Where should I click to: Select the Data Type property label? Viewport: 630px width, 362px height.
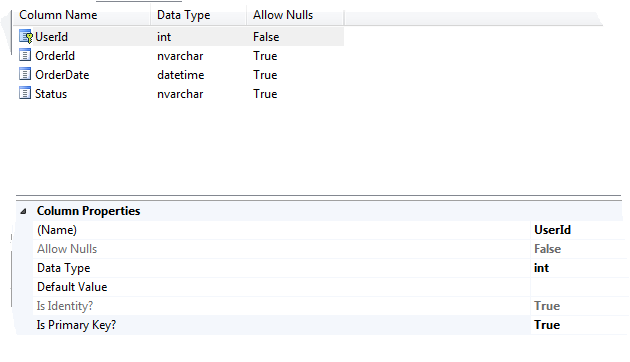click(x=63, y=268)
